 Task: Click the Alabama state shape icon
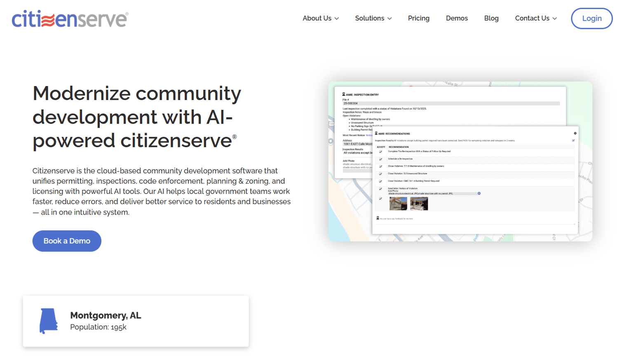coord(48,321)
